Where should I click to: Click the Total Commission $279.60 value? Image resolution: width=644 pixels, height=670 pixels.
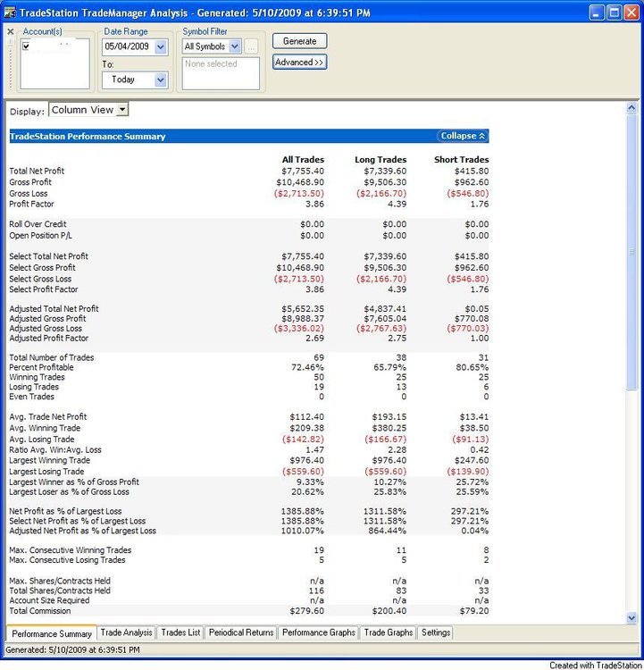307,611
